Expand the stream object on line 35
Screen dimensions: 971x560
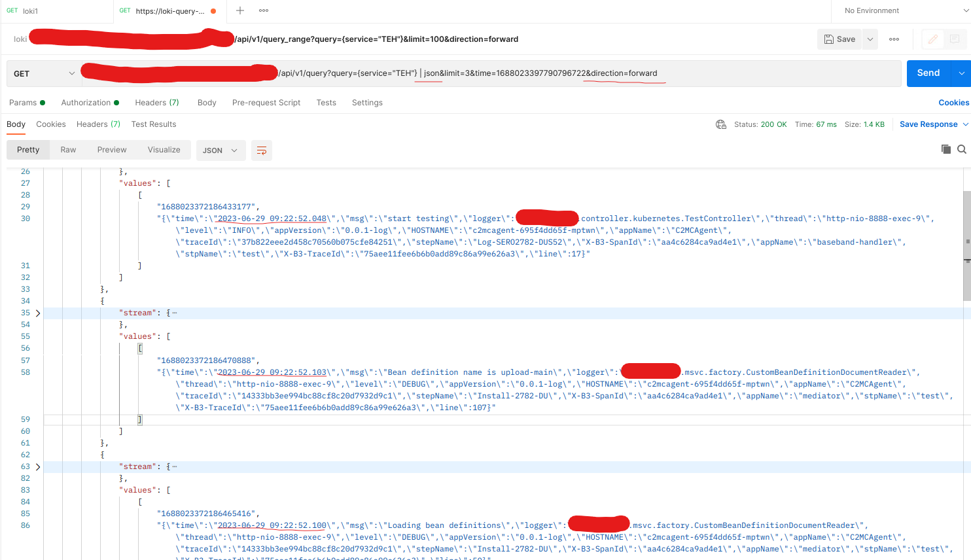37,313
